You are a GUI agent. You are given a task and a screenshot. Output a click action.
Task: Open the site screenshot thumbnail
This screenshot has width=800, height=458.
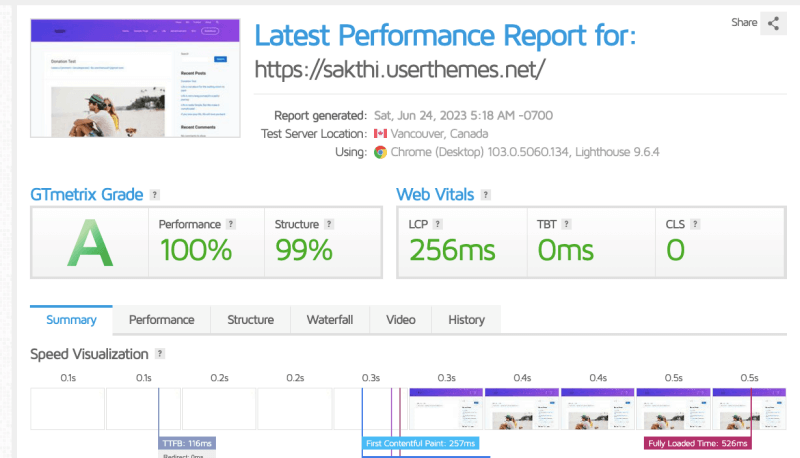[135, 78]
